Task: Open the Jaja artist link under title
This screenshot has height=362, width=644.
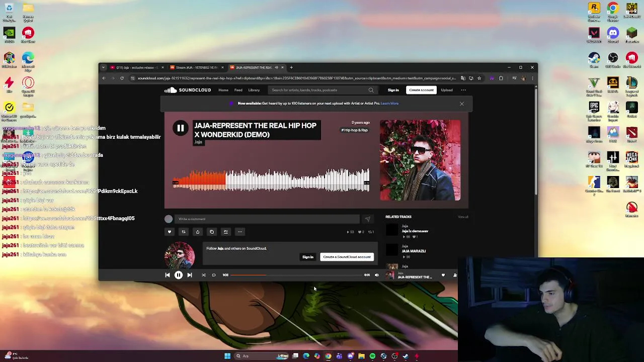Action: click(198, 142)
